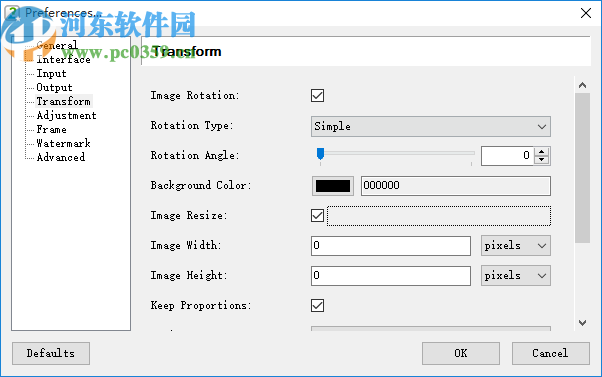Open the General preferences category
The width and height of the screenshot is (602, 377).
[57, 45]
